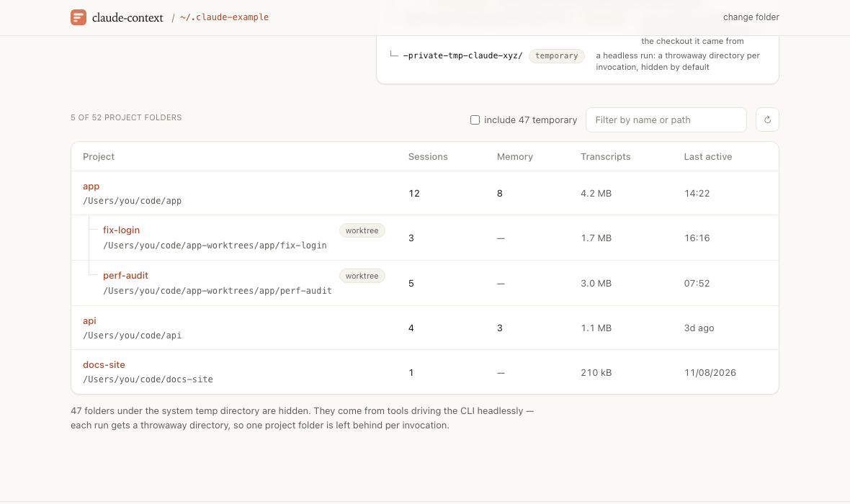Image resolution: width=850 pixels, height=504 pixels.
Task: Click the /Users/you/code/app path text
Action: coord(133,200)
